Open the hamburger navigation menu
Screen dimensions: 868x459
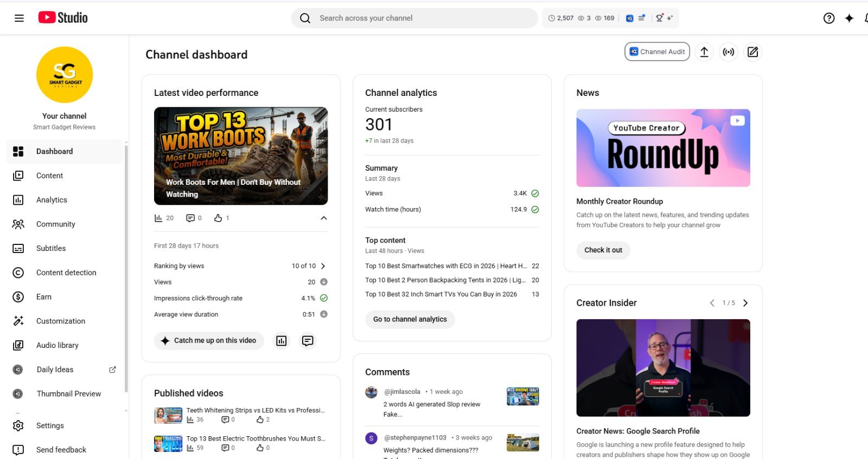click(x=19, y=18)
